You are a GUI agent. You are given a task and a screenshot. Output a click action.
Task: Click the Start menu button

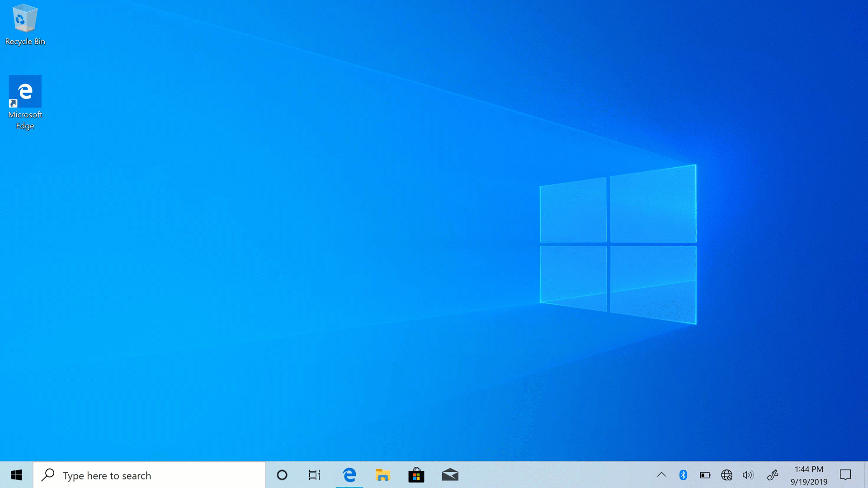16,475
